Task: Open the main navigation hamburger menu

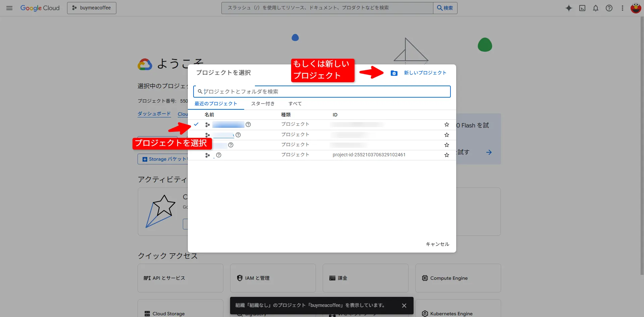Action: tap(9, 8)
